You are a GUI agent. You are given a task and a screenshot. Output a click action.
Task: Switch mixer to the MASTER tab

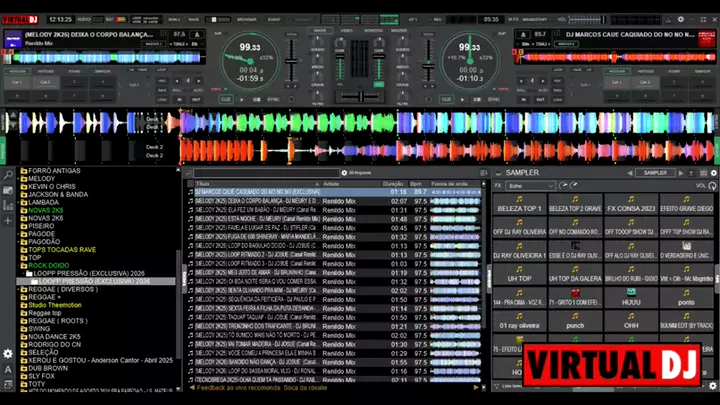tap(399, 31)
